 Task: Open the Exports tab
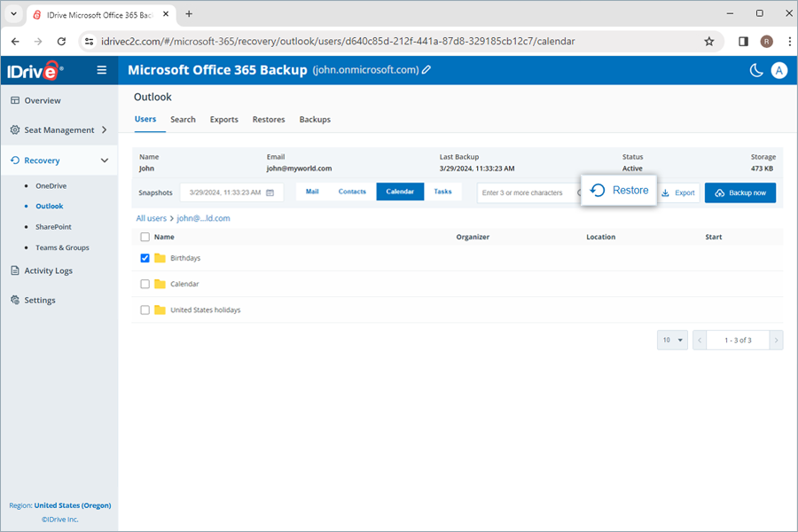[x=223, y=119]
